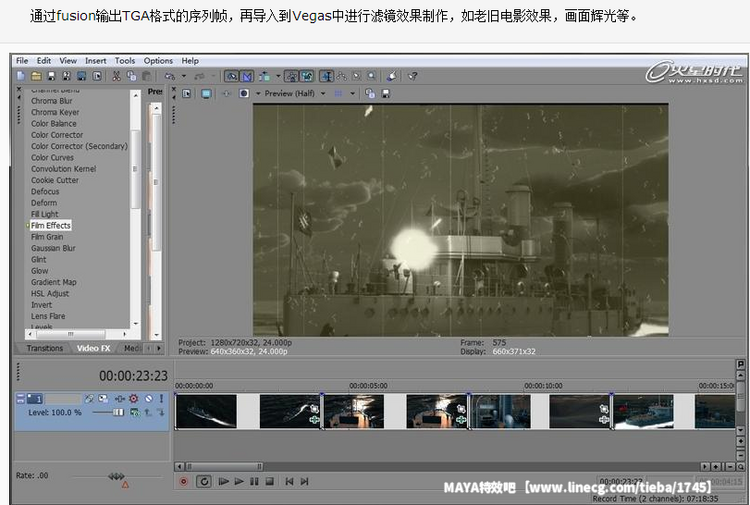750x505 pixels.
Task: Click the Paste icon
Action: click(x=147, y=76)
